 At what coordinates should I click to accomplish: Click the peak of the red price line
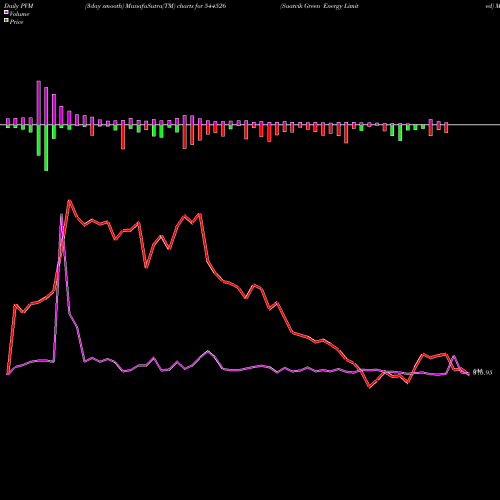click(69, 201)
